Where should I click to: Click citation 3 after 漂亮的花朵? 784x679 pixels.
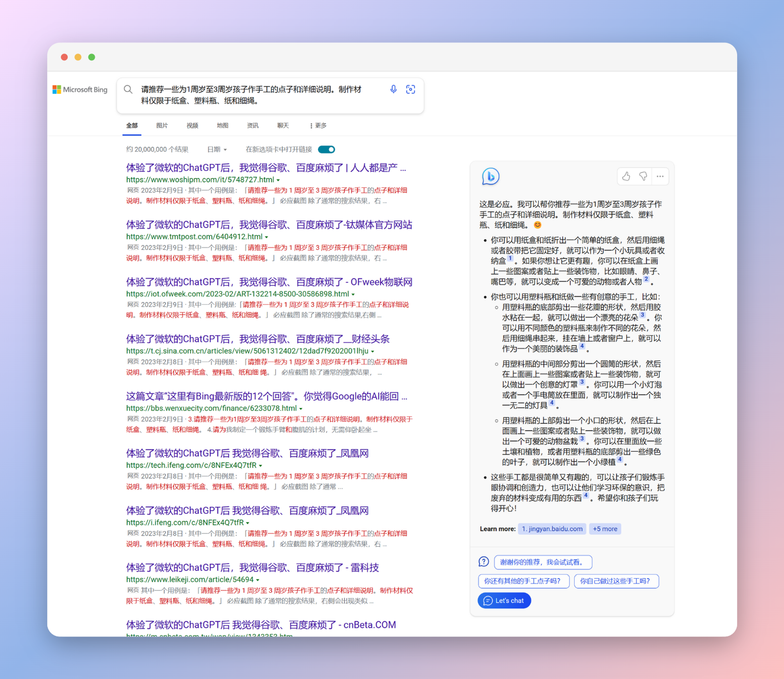point(642,315)
